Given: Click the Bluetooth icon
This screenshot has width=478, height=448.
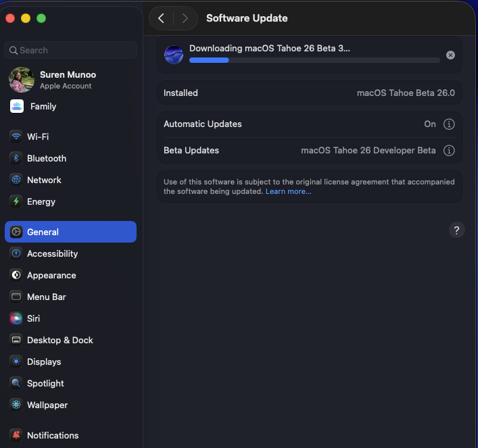Looking at the screenshot, I should coord(16,158).
